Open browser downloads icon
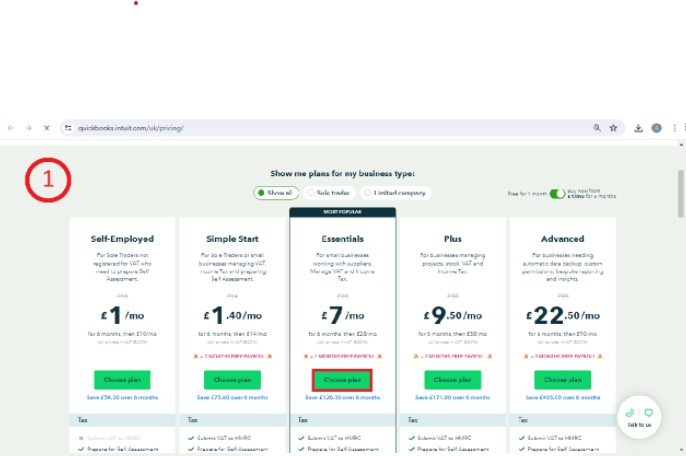The image size is (686, 456). click(638, 128)
